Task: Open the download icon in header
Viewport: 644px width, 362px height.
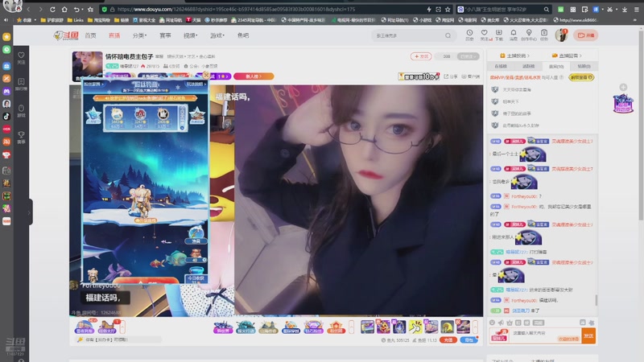Action: pos(498,35)
